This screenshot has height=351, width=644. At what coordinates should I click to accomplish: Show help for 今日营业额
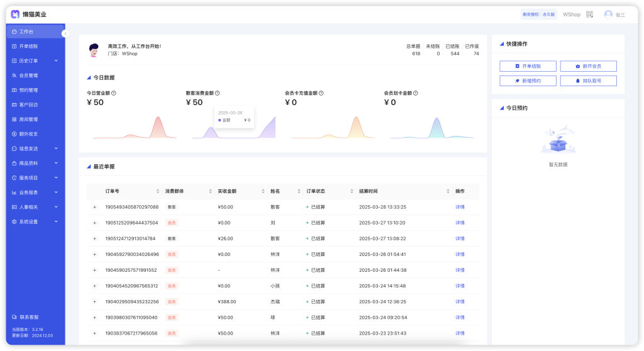click(114, 93)
